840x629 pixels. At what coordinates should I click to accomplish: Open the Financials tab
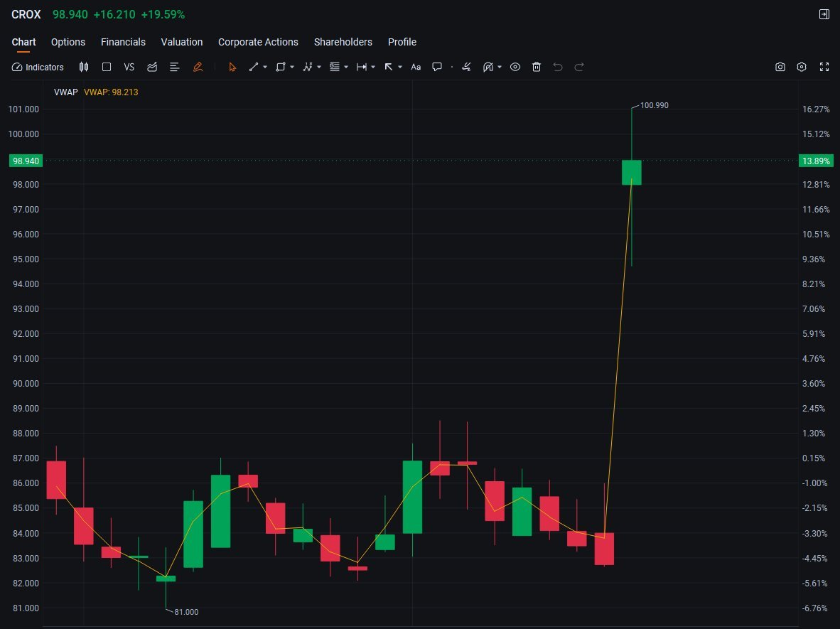tap(123, 42)
